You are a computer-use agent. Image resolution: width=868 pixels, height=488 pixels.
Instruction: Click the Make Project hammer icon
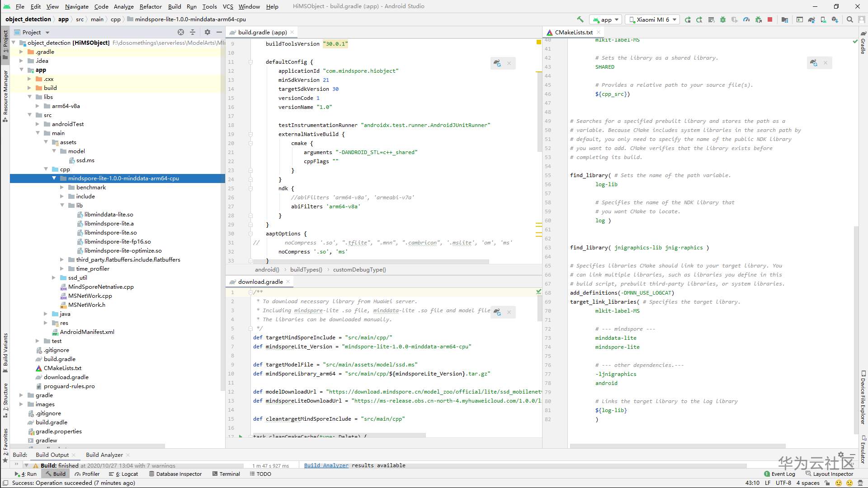[580, 19]
